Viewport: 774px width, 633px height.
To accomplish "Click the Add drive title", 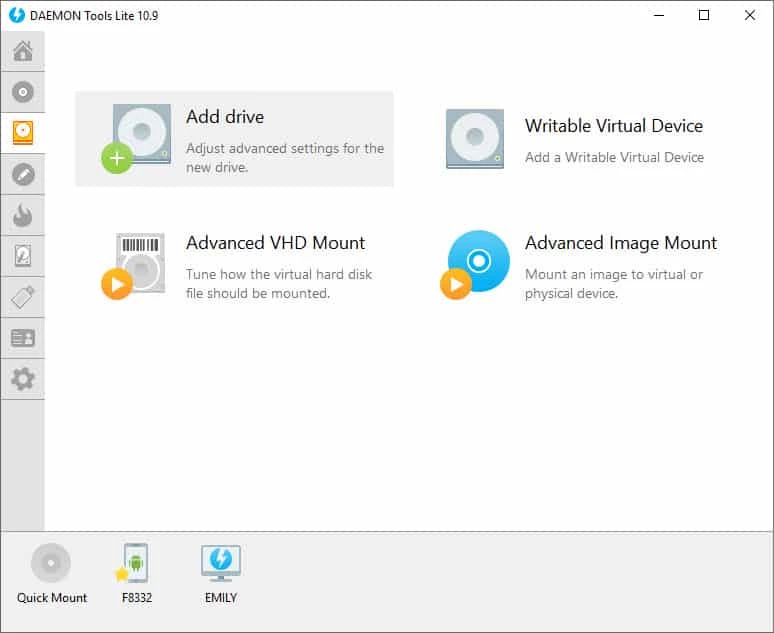I will pos(225,117).
